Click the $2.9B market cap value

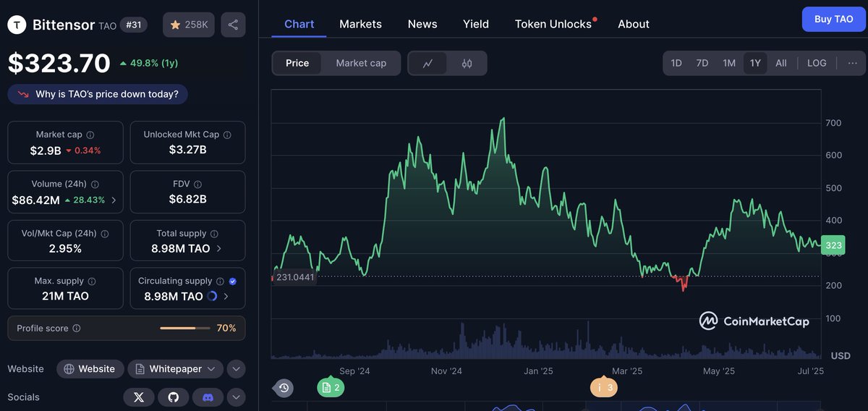45,151
